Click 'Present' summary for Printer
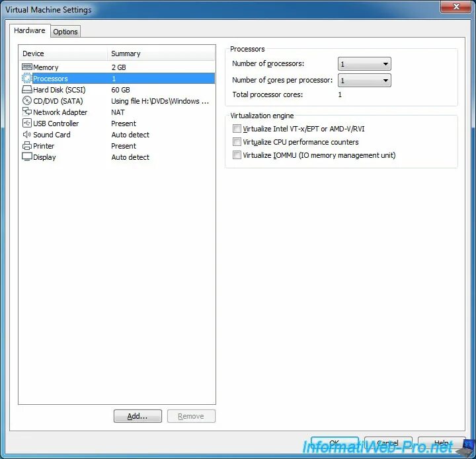Screen dimensions: 476x459 coord(124,146)
